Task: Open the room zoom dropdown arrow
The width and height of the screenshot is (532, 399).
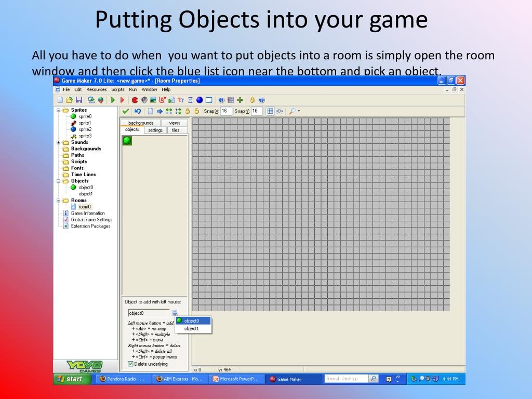Action: pyautogui.click(x=299, y=111)
